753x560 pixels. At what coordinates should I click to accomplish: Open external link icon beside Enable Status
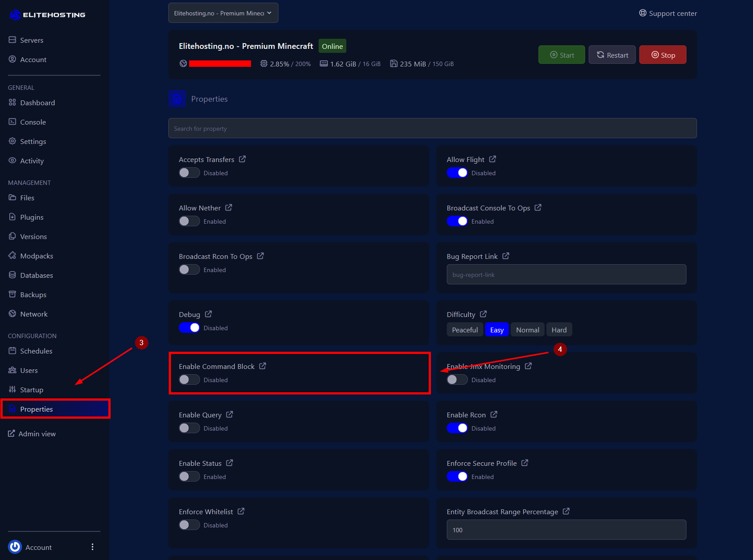[230, 463]
